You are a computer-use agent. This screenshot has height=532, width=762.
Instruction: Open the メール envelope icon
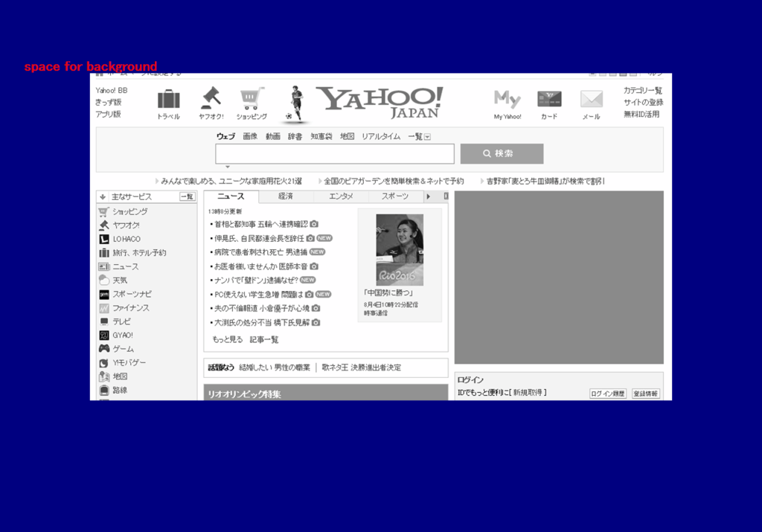(x=592, y=99)
